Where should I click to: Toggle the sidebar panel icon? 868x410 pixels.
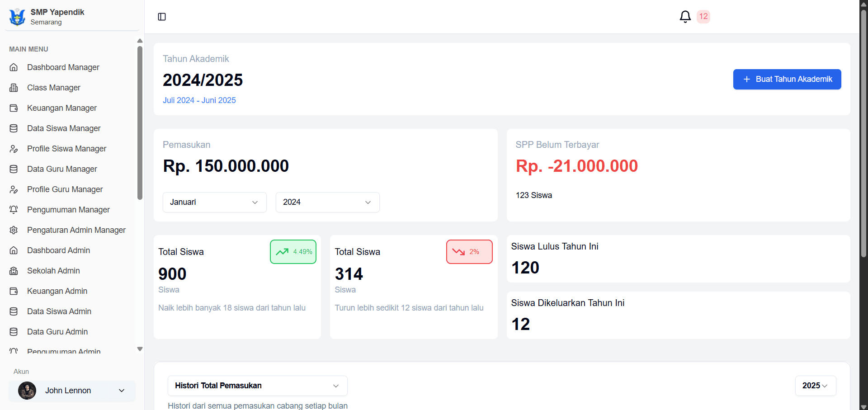click(x=162, y=17)
